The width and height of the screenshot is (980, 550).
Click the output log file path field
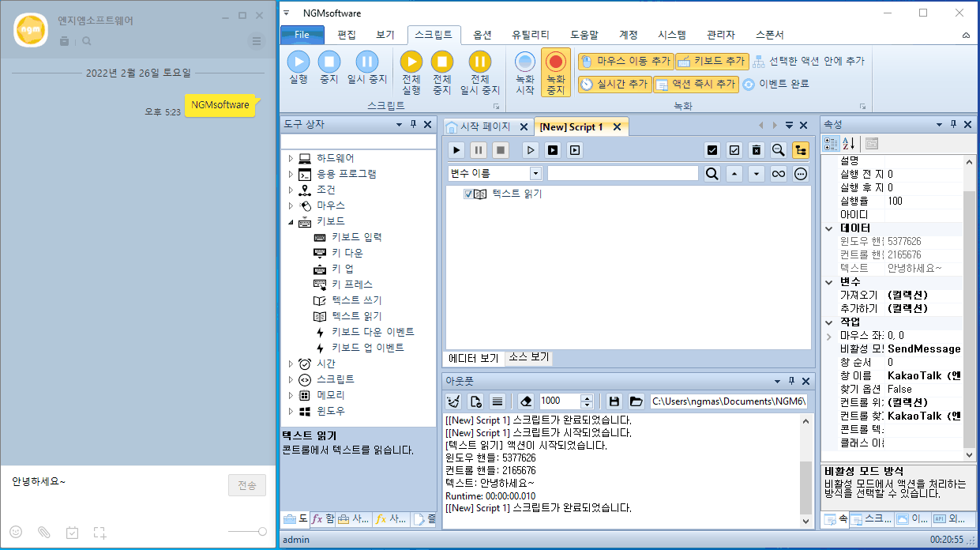pos(728,401)
